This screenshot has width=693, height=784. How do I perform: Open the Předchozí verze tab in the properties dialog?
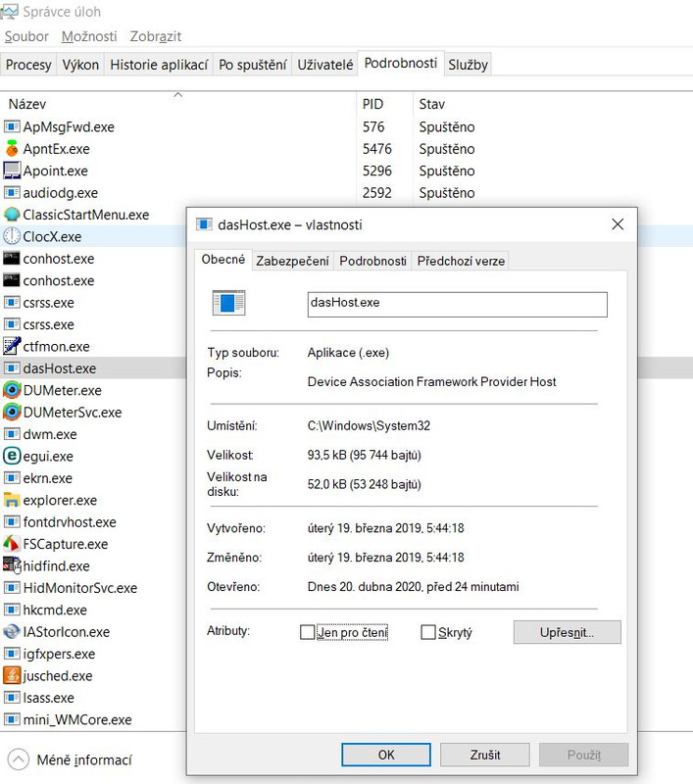click(x=461, y=261)
